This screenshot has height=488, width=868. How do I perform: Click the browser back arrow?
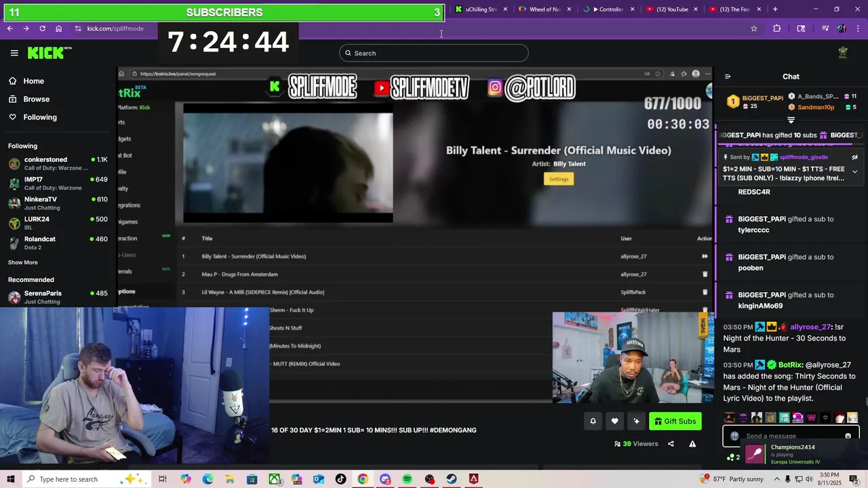pos(9,28)
